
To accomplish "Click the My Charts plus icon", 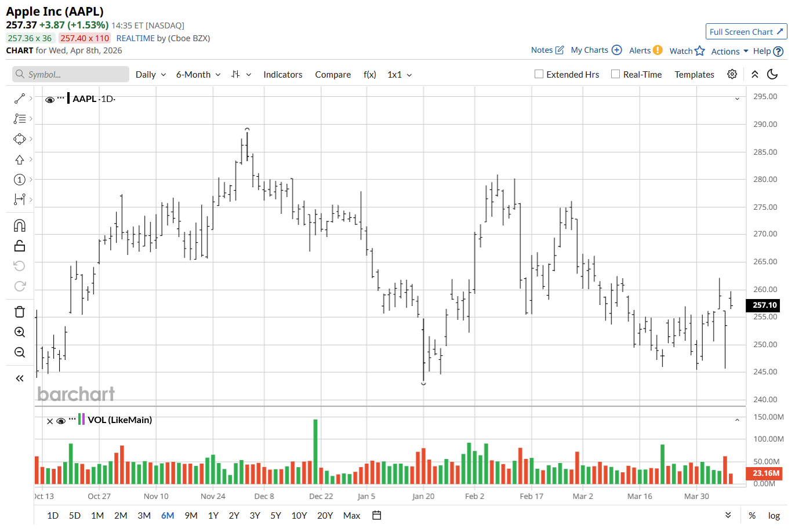I will tap(617, 50).
